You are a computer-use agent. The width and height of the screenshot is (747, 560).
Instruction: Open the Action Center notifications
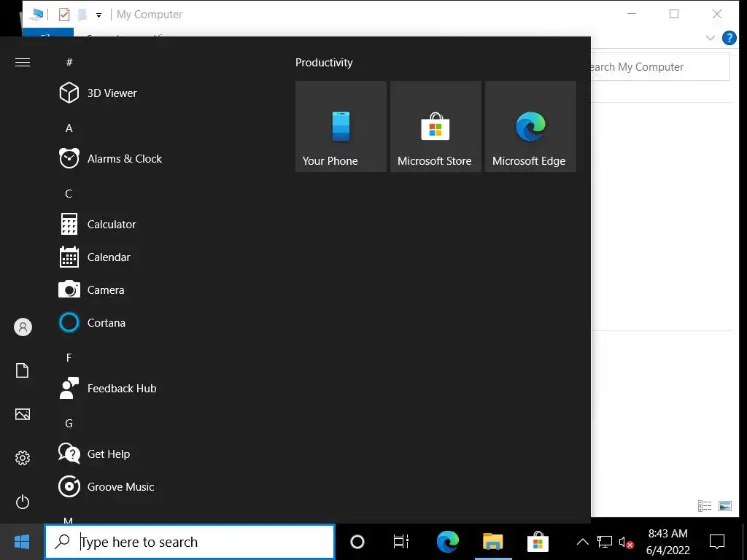point(717,542)
